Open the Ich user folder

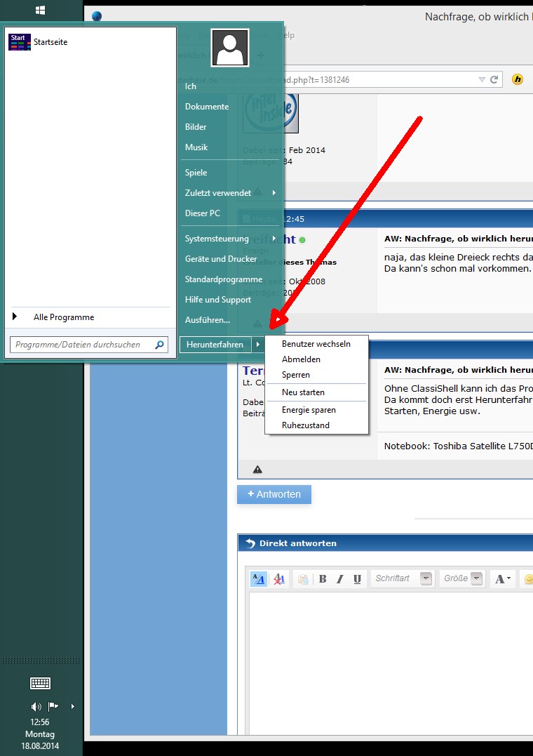(190, 86)
